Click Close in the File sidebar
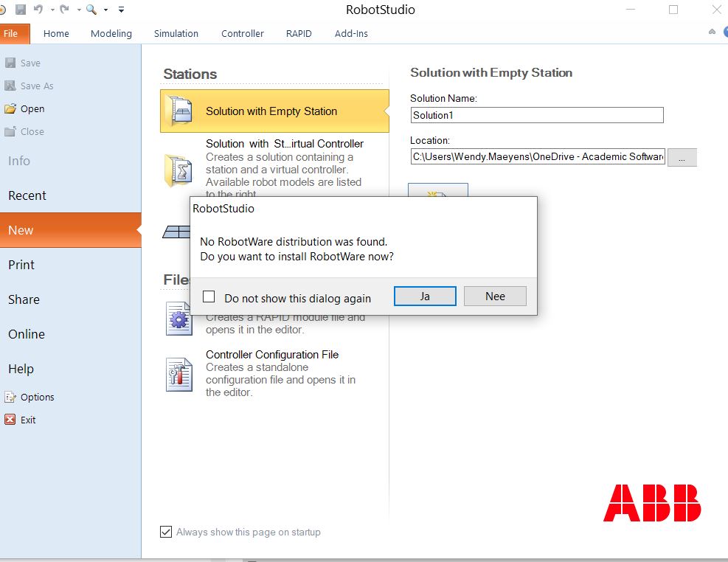 point(24,131)
